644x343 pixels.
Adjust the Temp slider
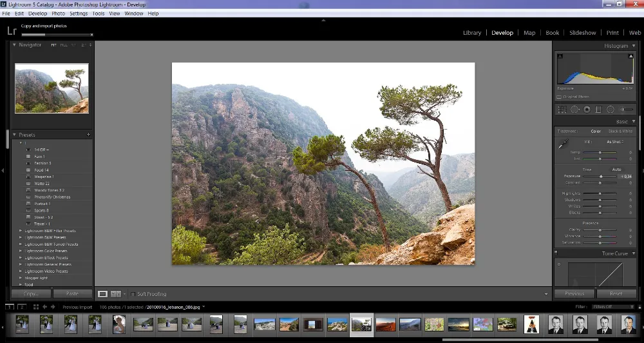600,153
